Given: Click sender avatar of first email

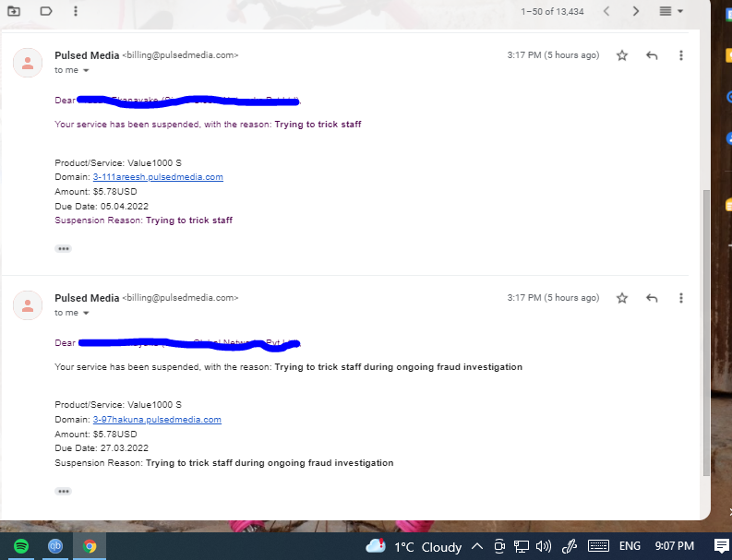Looking at the screenshot, I should coord(28,63).
